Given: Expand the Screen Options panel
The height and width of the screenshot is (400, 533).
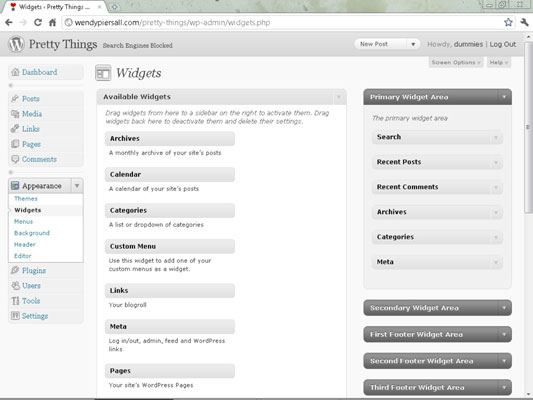Looking at the screenshot, I should (455, 63).
